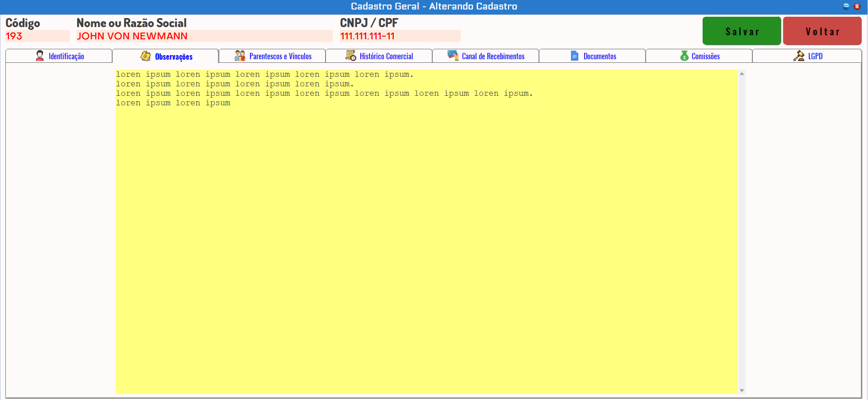Switch to Parentescos e Vínculos tab
Image resolution: width=868 pixels, height=400 pixels.
click(272, 56)
